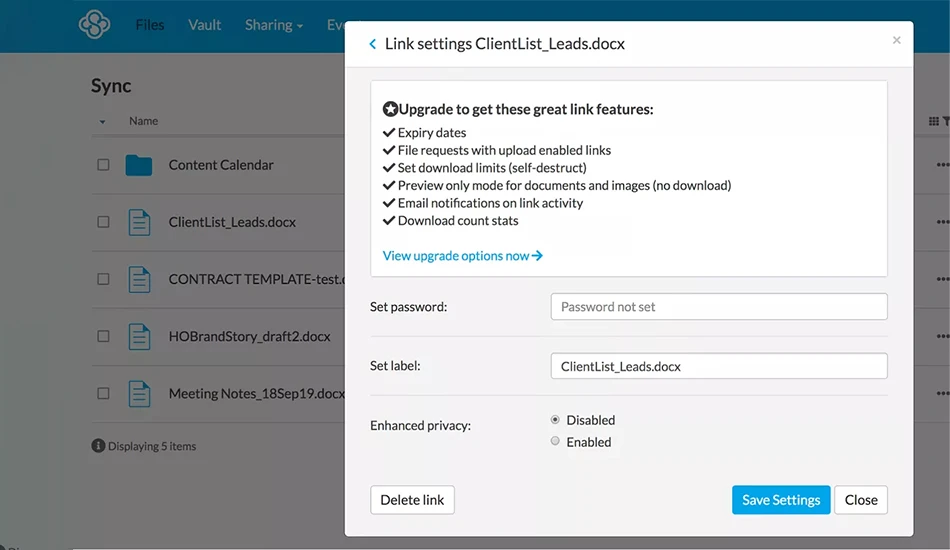Open ClientList_Leads.docx file name in list
The height and width of the screenshot is (550, 950).
[x=232, y=222]
